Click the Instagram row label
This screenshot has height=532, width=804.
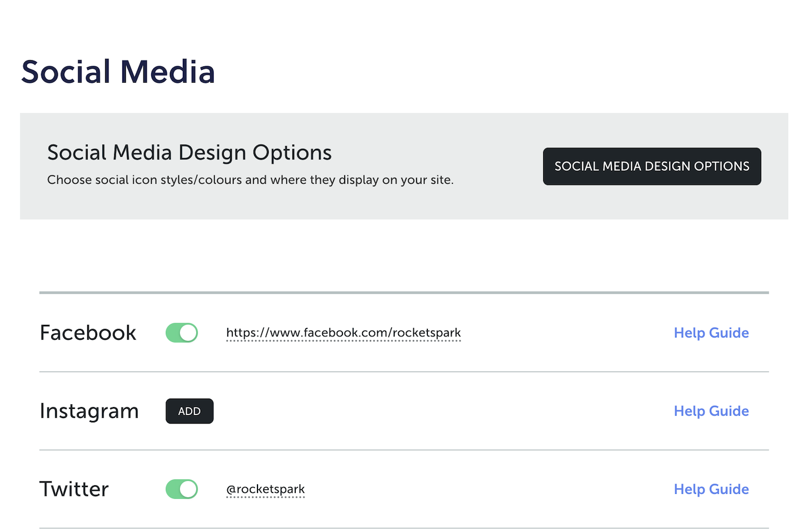[89, 412]
